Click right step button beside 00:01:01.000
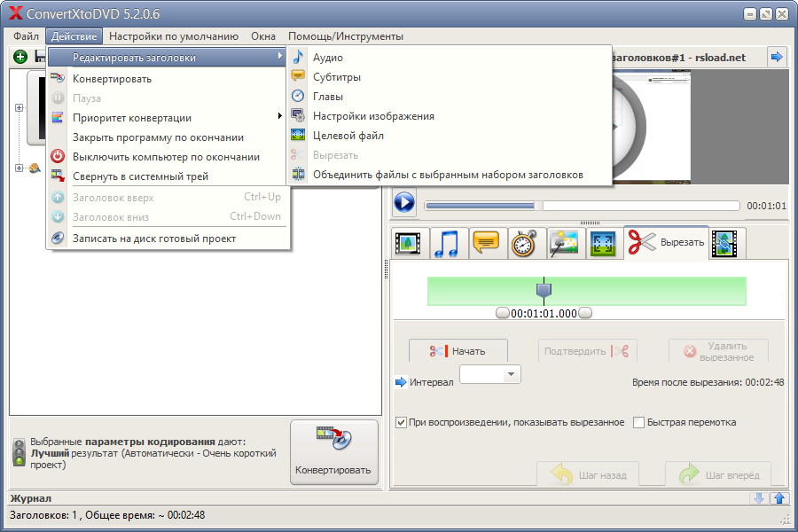798x532 pixels. [x=585, y=313]
